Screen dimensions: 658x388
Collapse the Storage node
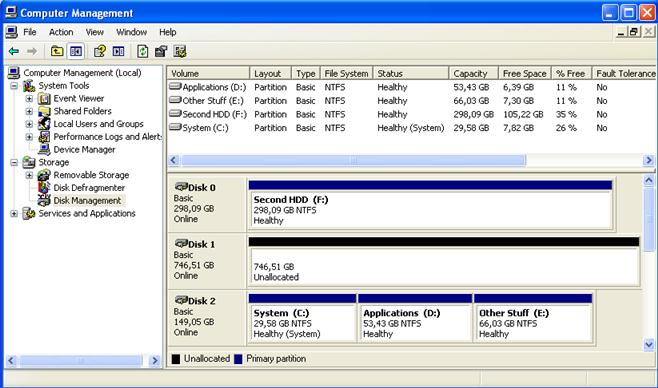click(x=14, y=162)
